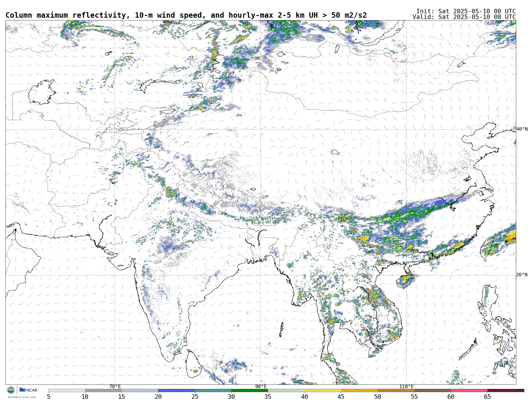Click the pink 60-65 colorbar swatch
Image resolution: width=532 pixels, height=400 pixels.
pyautogui.click(x=469, y=391)
